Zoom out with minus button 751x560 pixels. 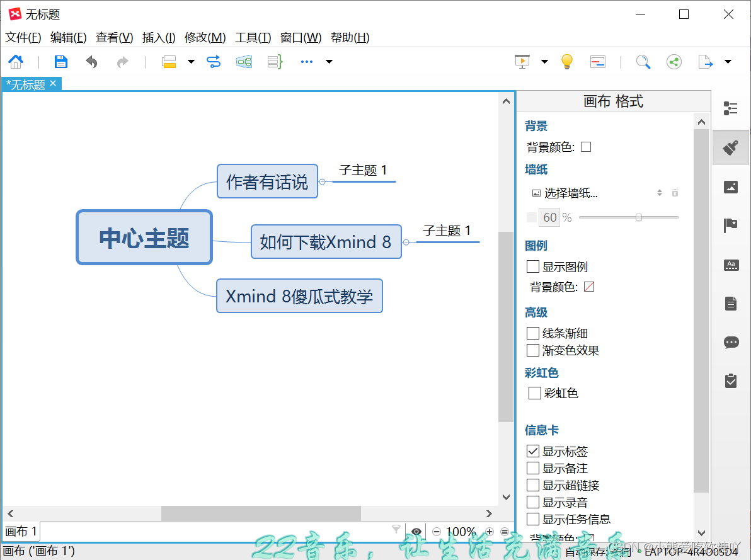click(x=437, y=531)
